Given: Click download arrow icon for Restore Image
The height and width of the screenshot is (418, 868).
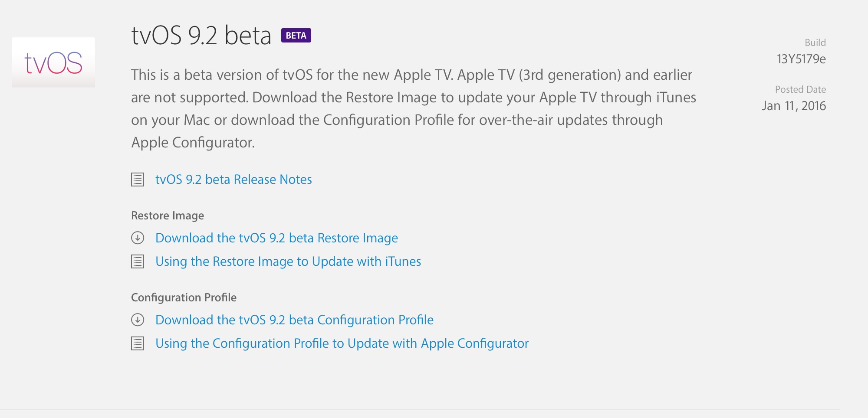Looking at the screenshot, I should (x=138, y=238).
